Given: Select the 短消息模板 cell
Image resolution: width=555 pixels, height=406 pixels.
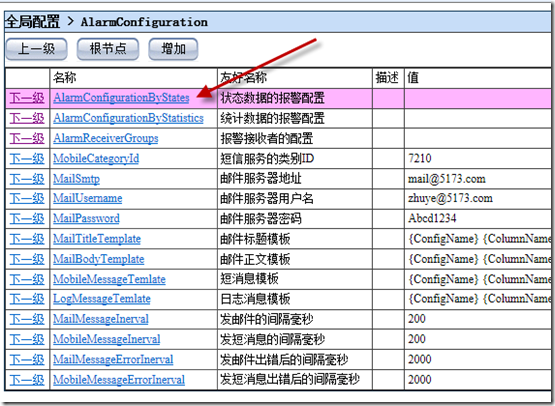Looking at the screenshot, I should click(294, 279).
